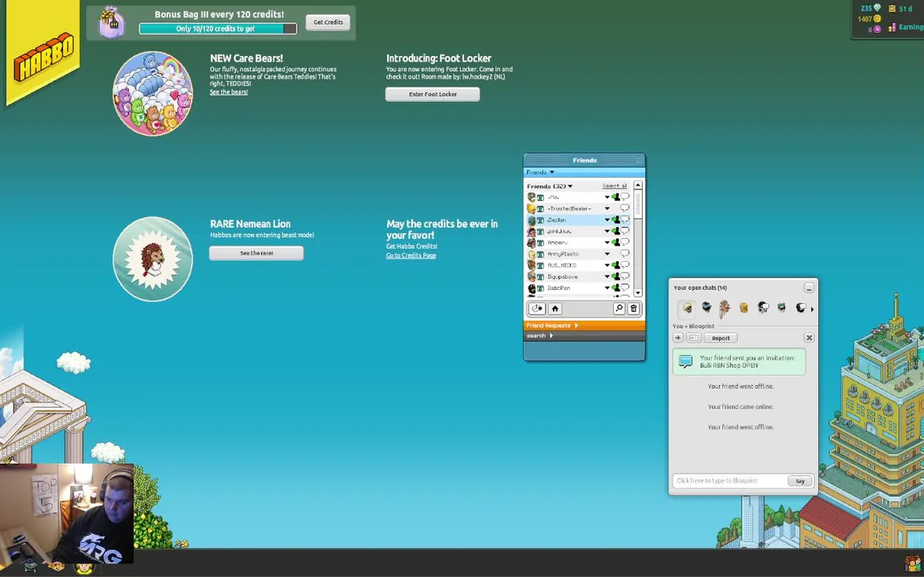
Task: Click the 235 diamonds balance
Action: (870, 8)
